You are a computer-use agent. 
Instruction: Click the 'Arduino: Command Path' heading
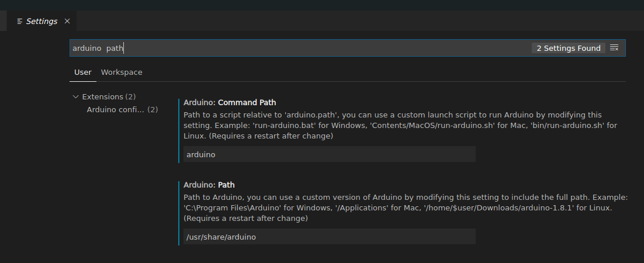click(x=230, y=102)
